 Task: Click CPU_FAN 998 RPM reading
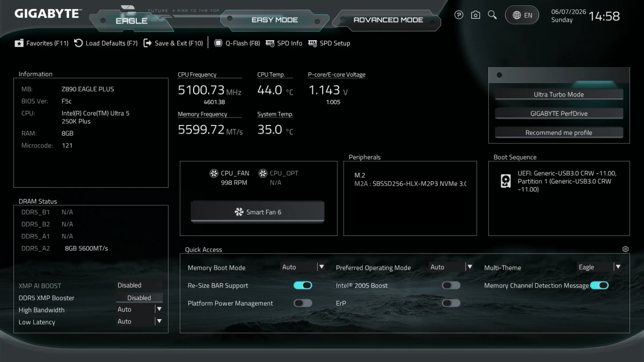tap(234, 183)
